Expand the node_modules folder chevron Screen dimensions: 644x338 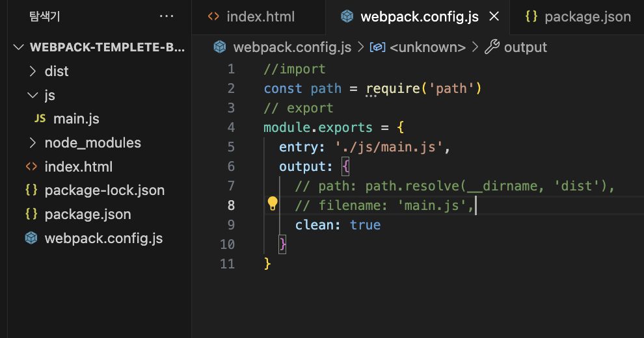click(x=33, y=143)
